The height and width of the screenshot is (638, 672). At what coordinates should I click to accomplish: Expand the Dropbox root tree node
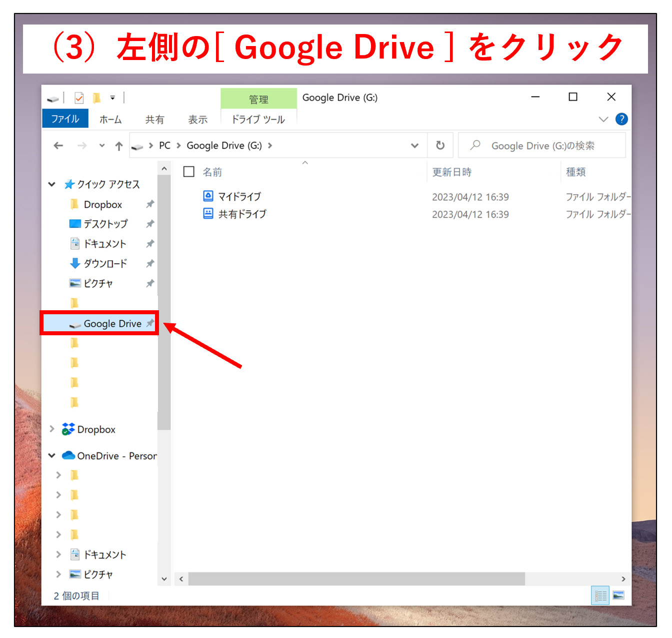[x=51, y=429]
